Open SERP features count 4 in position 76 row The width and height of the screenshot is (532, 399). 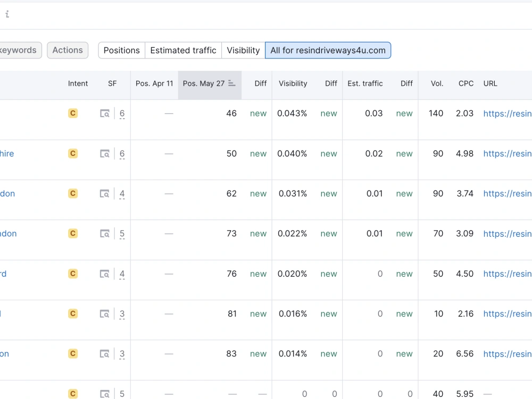click(122, 274)
